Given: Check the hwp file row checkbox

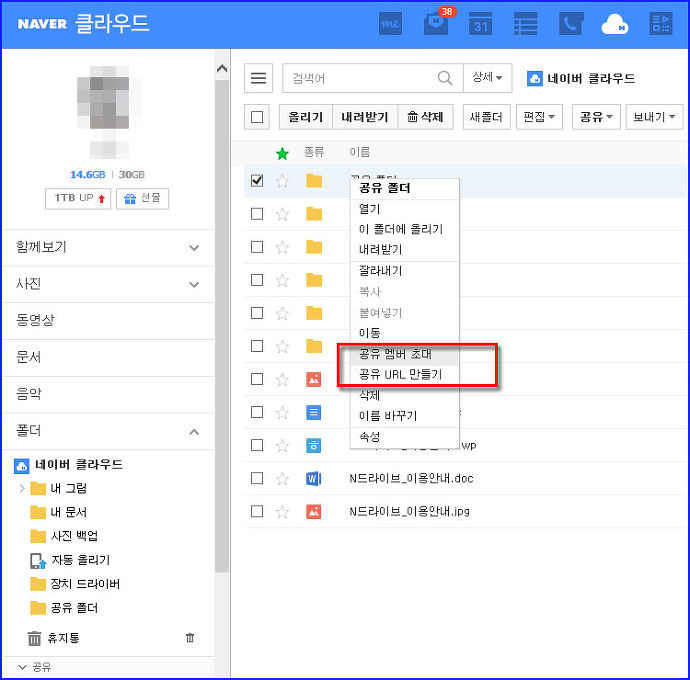Looking at the screenshot, I should point(257,445).
